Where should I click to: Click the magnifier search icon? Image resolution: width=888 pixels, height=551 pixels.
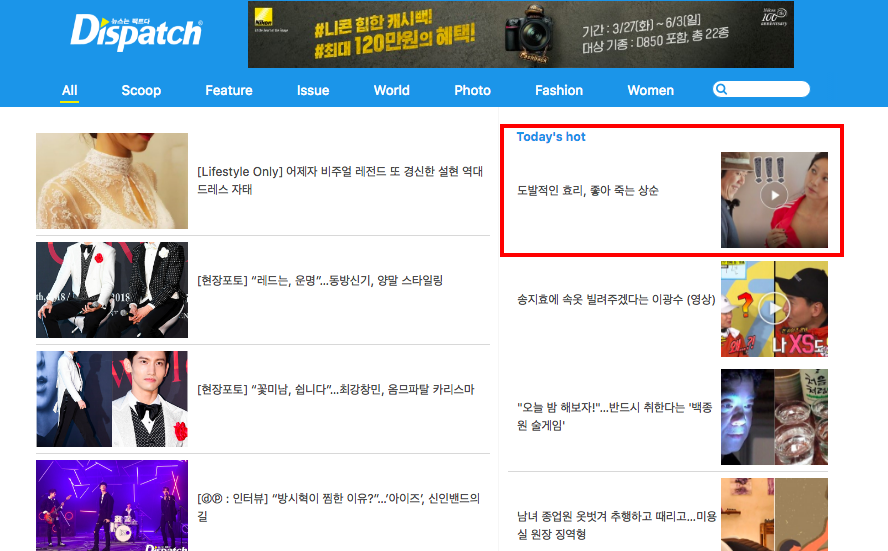click(x=721, y=89)
